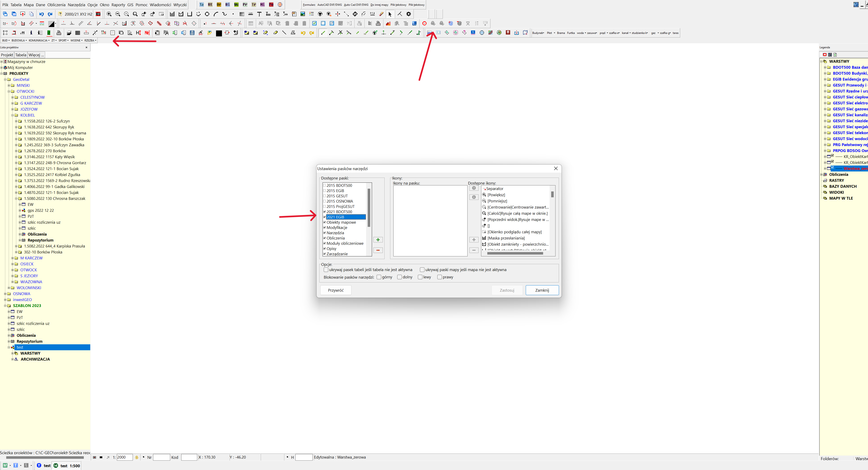Click the blue square '1' icon

[473, 33]
